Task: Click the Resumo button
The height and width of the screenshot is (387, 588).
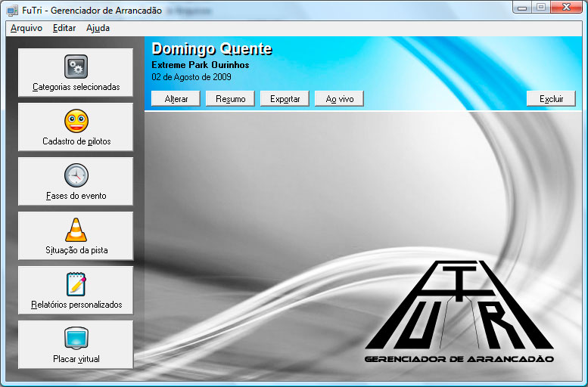Action: (230, 99)
